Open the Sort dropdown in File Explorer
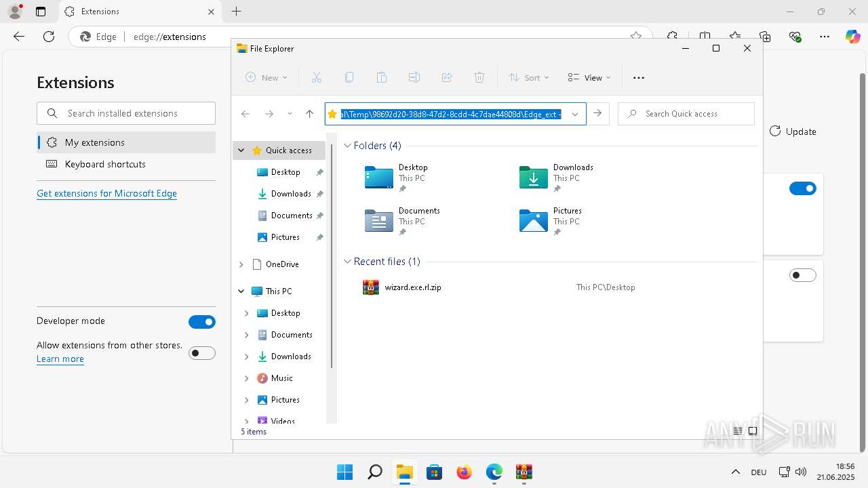The height and width of the screenshot is (488, 868). pos(529,77)
